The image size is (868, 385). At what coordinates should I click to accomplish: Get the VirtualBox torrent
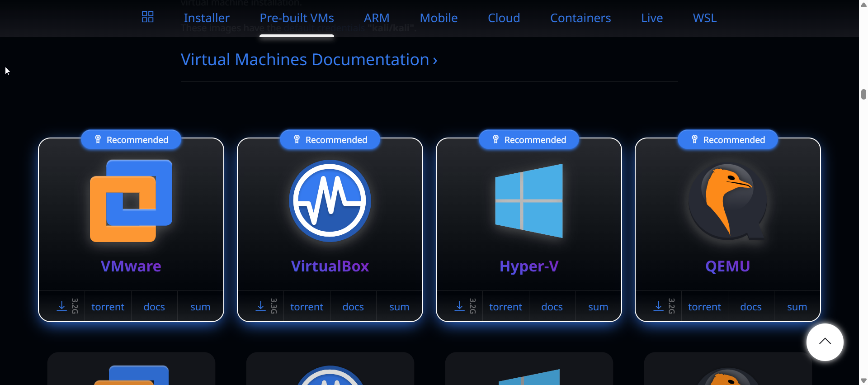(x=307, y=307)
